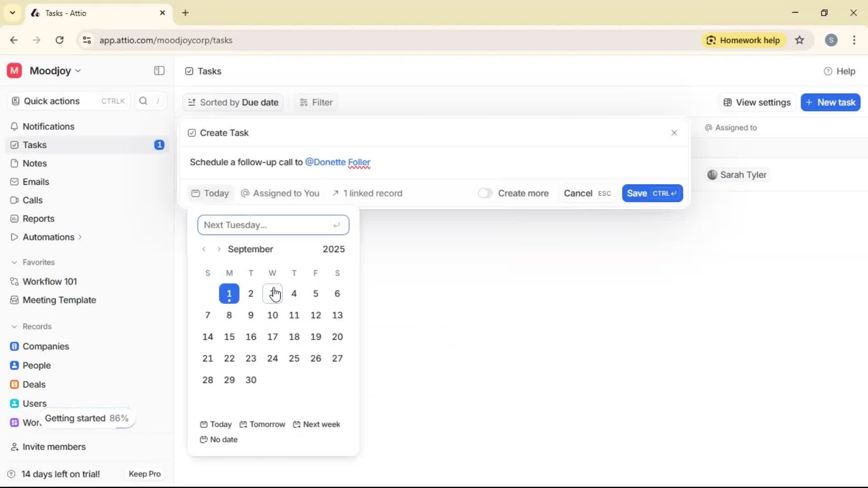Click the Getting started 86% progress indicator
868x488 pixels.
click(87, 418)
